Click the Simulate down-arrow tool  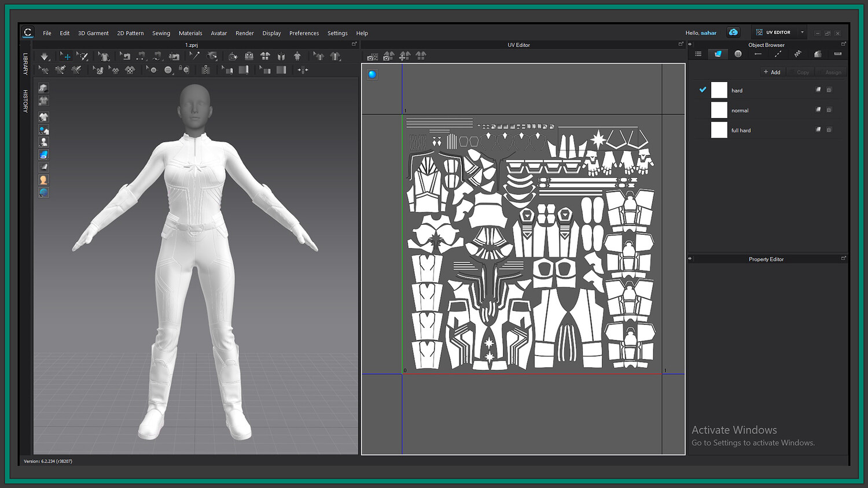[x=45, y=57]
